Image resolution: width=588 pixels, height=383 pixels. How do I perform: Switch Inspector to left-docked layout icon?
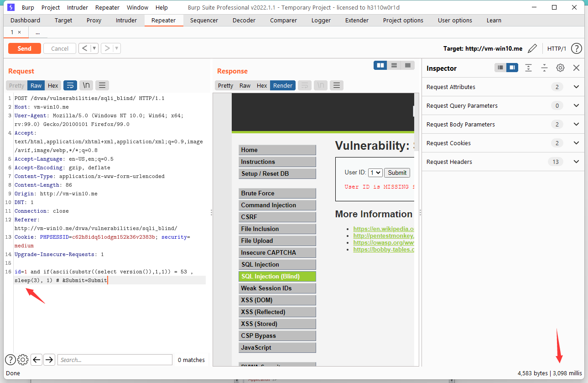(501, 68)
